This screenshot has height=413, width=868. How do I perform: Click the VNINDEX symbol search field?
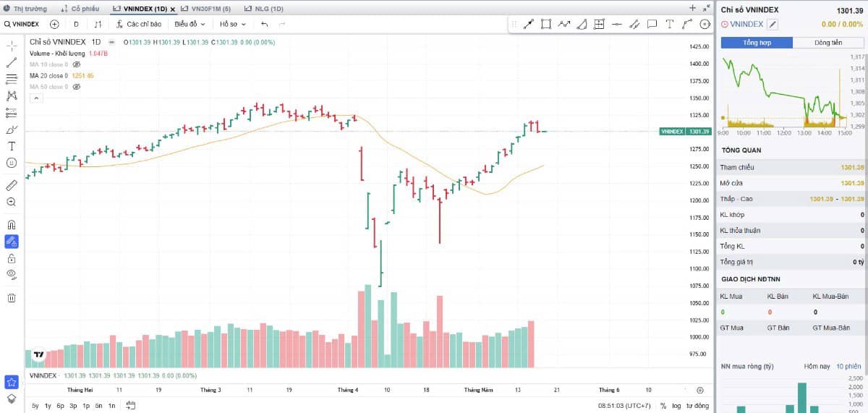pos(22,24)
